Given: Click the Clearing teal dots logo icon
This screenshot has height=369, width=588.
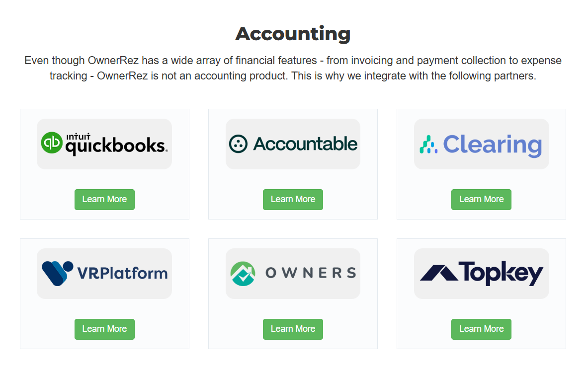Looking at the screenshot, I should pos(428,145).
